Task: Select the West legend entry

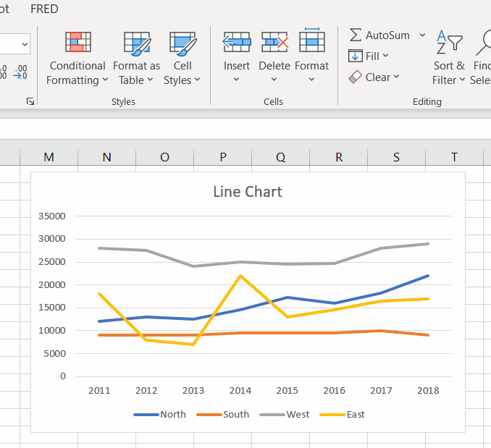Action: 285,415
